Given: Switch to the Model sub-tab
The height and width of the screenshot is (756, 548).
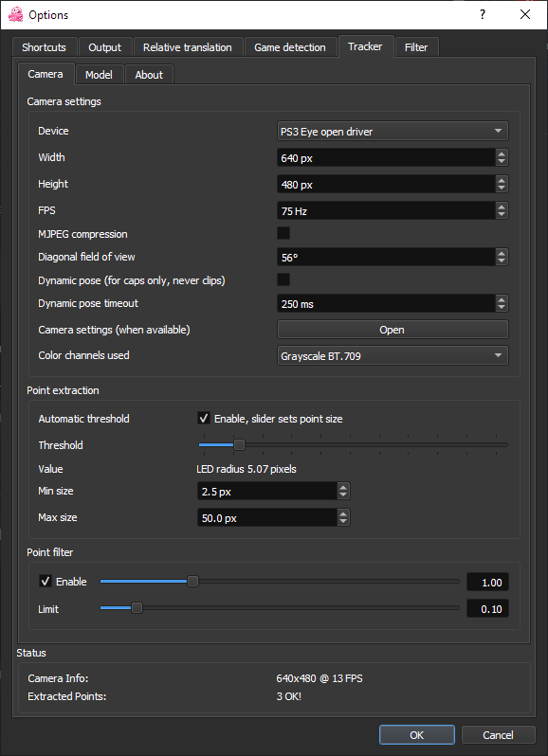Looking at the screenshot, I should [99, 75].
